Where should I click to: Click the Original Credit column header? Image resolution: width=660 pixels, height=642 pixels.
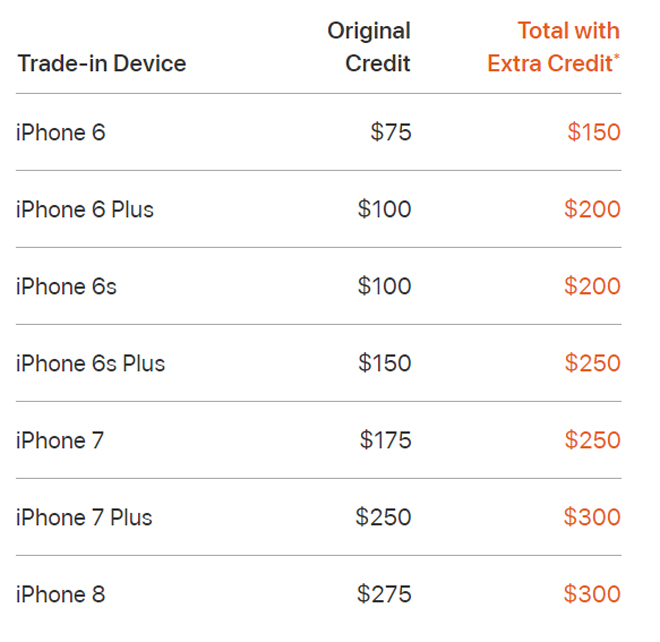(x=369, y=47)
